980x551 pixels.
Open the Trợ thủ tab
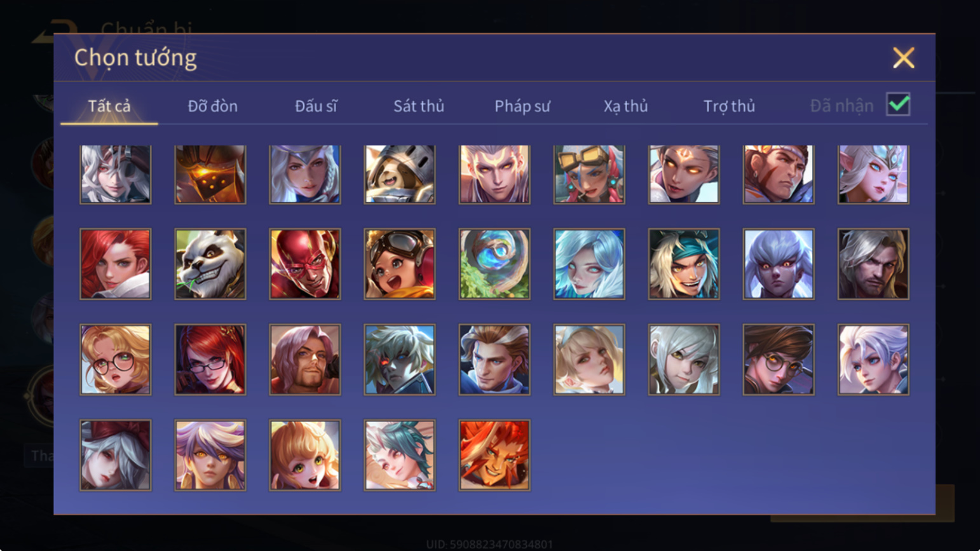[729, 106]
